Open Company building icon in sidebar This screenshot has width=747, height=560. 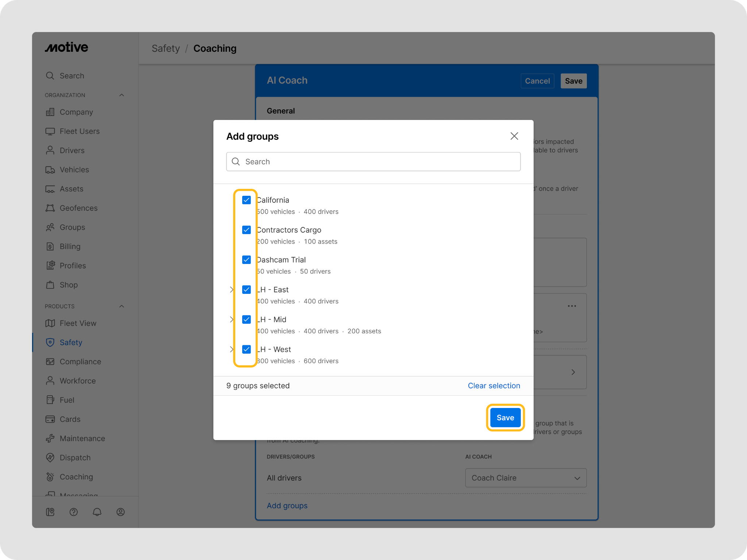coord(50,112)
